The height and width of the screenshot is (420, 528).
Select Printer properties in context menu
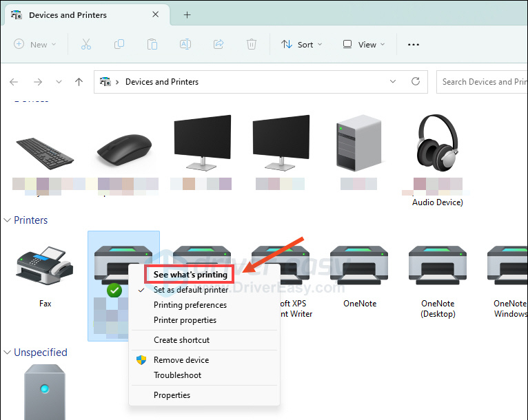(185, 320)
